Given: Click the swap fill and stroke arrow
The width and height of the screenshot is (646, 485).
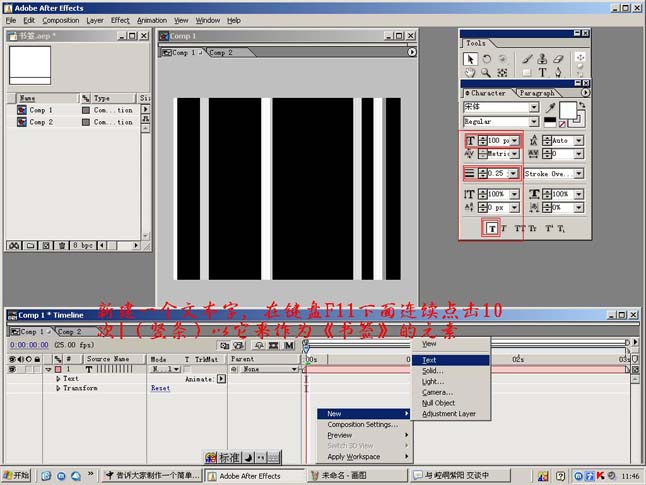Looking at the screenshot, I should click(x=581, y=105).
